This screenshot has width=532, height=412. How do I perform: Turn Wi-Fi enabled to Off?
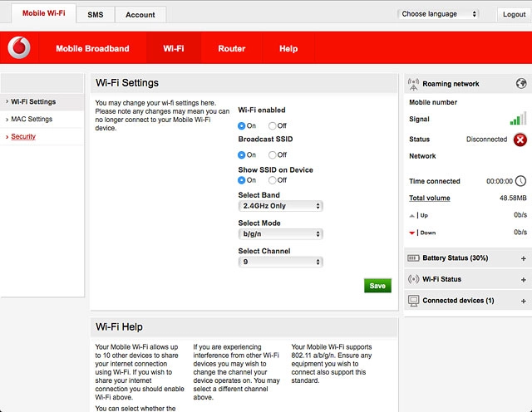point(272,125)
